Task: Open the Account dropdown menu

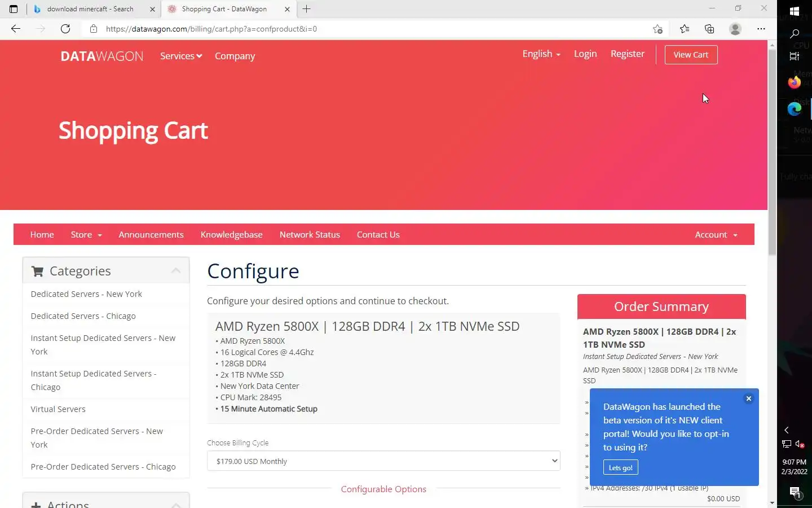Action: coord(716,235)
